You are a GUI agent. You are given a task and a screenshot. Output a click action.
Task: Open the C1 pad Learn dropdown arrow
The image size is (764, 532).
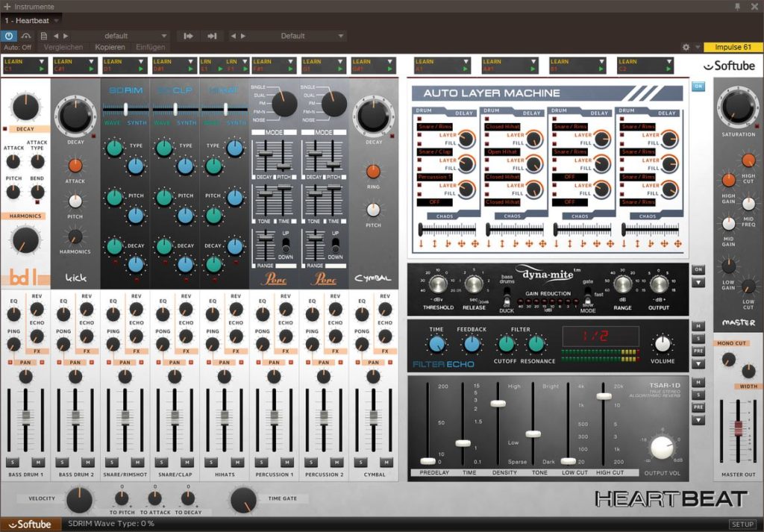[x=42, y=61]
